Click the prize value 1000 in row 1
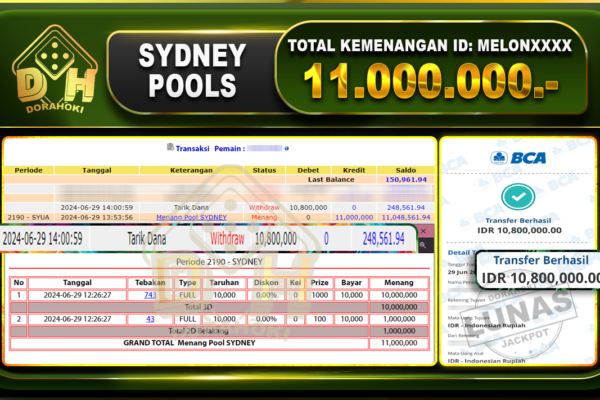Screen dimensions: 600x400 320,295
